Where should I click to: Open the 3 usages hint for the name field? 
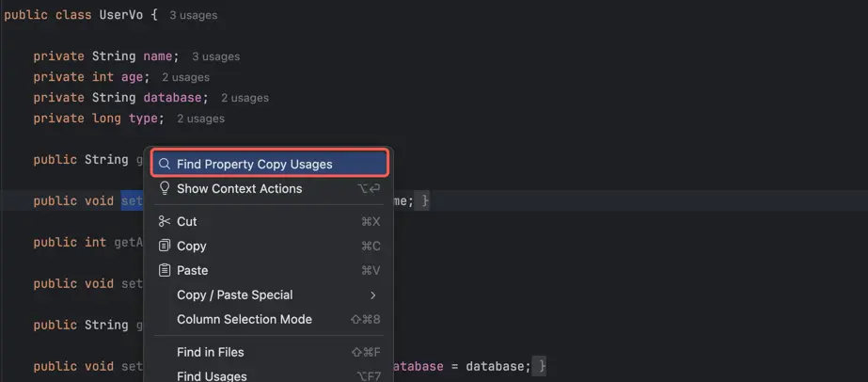(215, 56)
